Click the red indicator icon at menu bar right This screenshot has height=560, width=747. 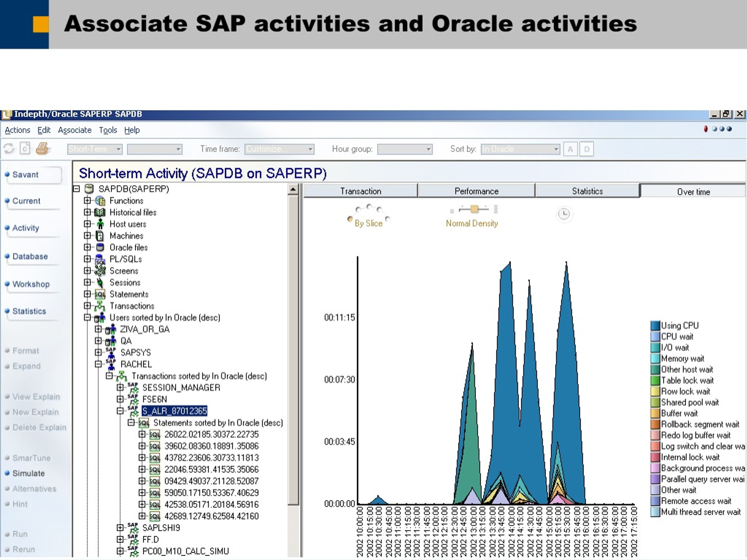pyautogui.click(x=706, y=129)
